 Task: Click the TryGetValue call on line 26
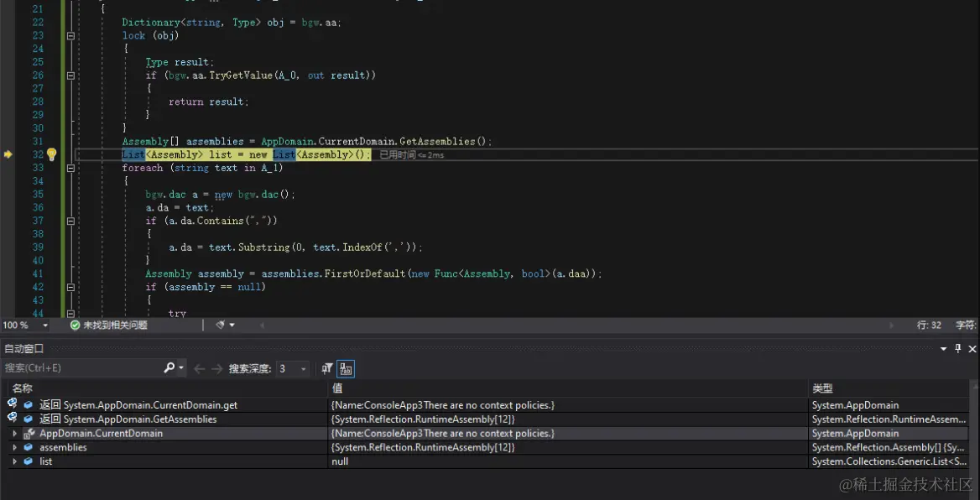tap(242, 75)
